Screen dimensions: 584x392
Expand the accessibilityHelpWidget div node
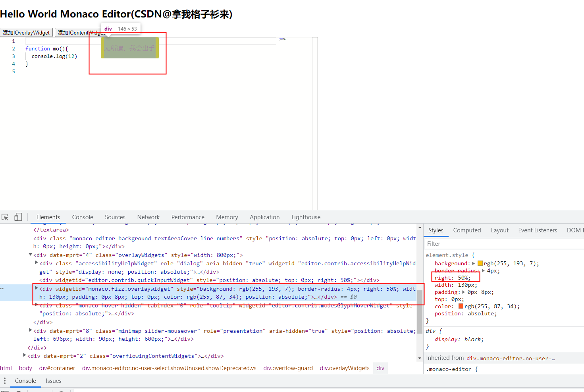coord(37,263)
